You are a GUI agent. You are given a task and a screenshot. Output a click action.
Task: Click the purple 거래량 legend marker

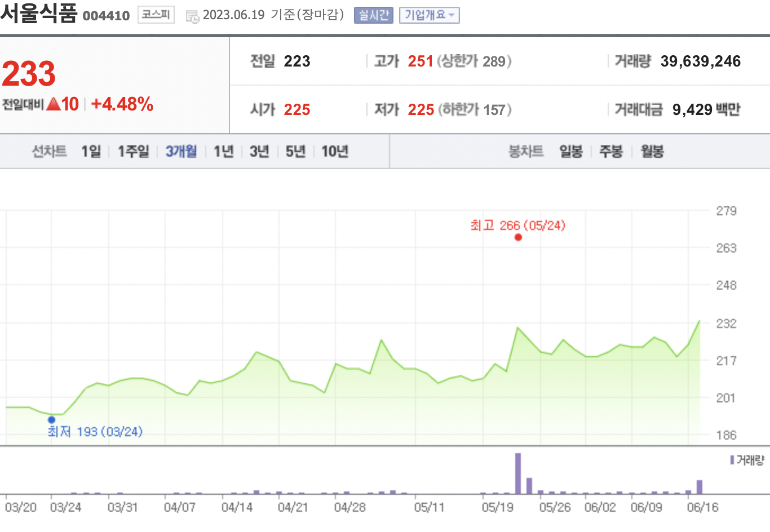click(x=732, y=460)
